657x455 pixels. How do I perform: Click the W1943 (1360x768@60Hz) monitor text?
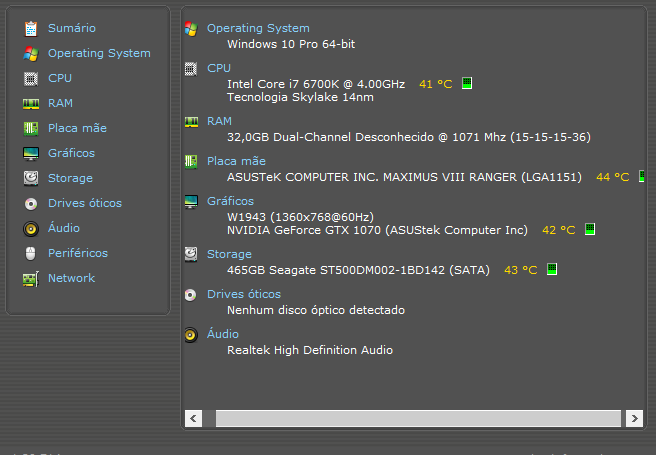click(300, 217)
